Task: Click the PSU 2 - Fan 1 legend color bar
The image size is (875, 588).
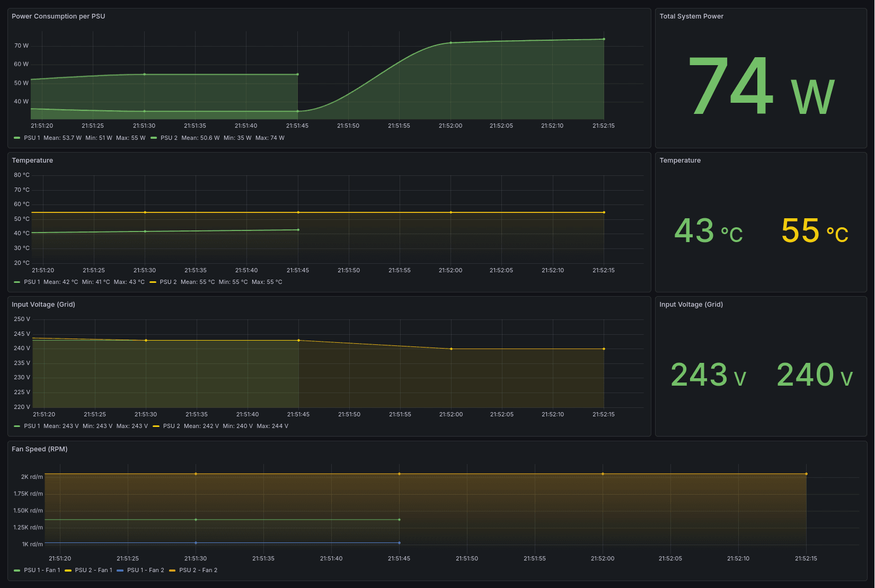Action: click(x=67, y=570)
